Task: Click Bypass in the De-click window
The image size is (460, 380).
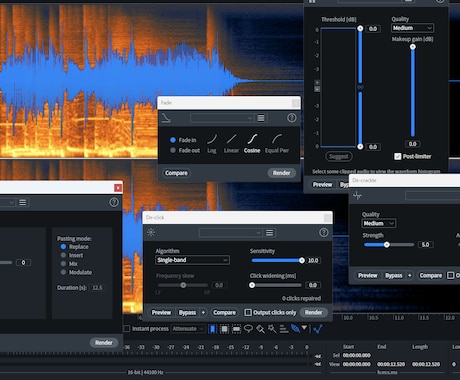Action: click(x=187, y=312)
